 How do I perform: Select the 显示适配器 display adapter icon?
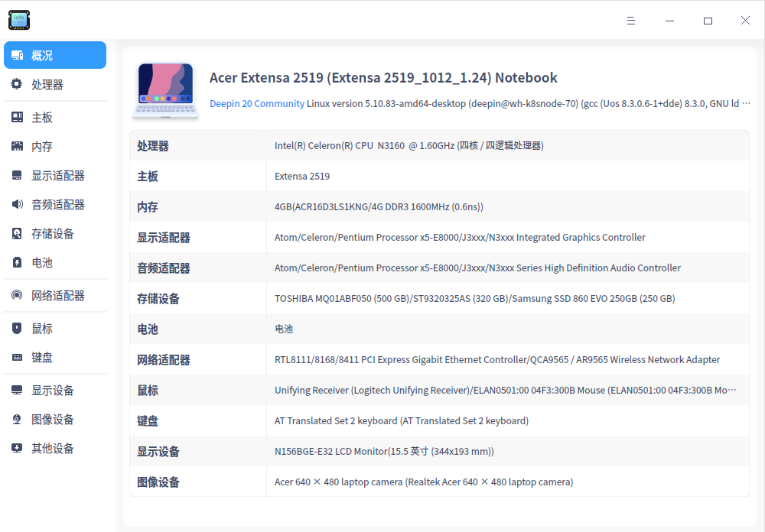click(16, 175)
